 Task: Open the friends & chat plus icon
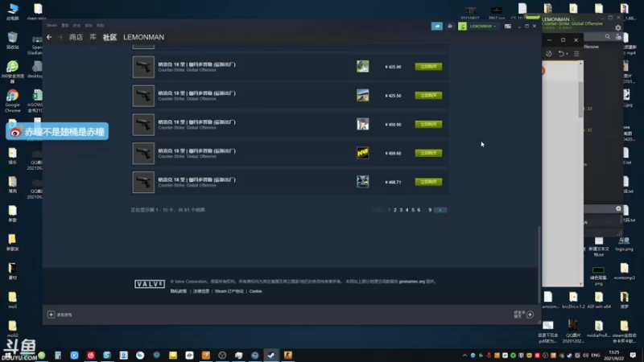click(530, 315)
